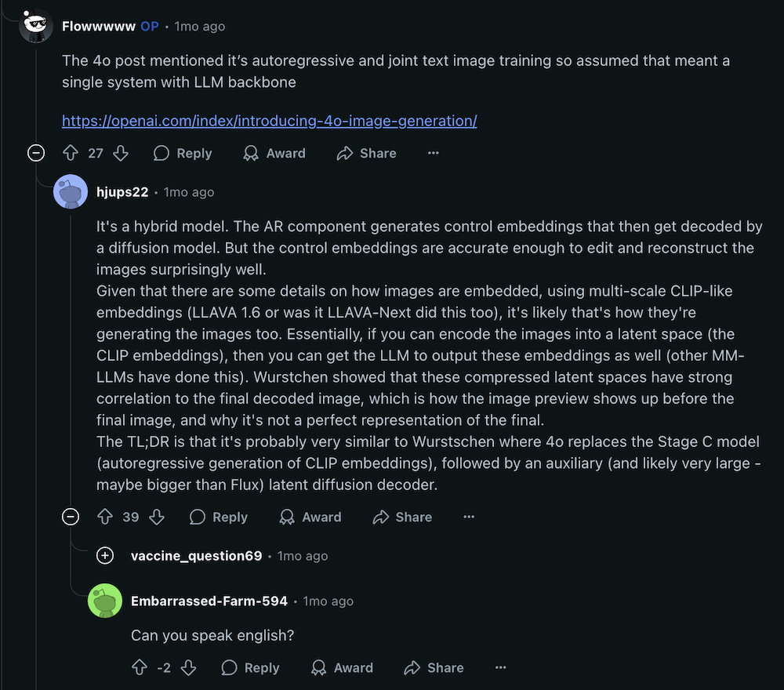Share Flowwwww's comment
The width and height of the screenshot is (784, 690).
tap(366, 153)
